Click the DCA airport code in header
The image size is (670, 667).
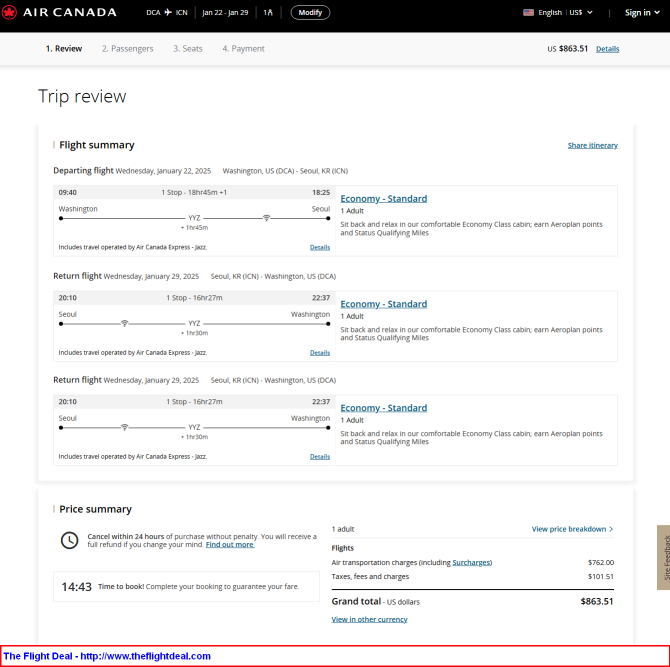tap(153, 12)
